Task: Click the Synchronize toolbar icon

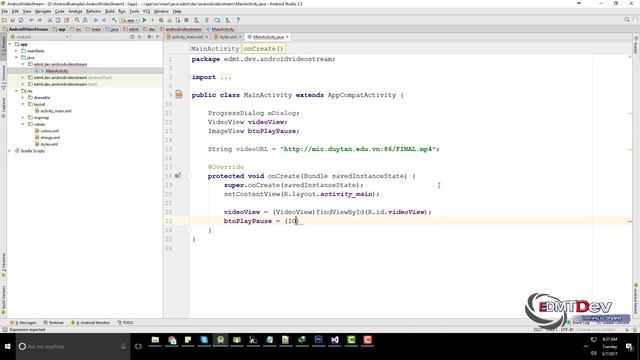Action: 21,20
